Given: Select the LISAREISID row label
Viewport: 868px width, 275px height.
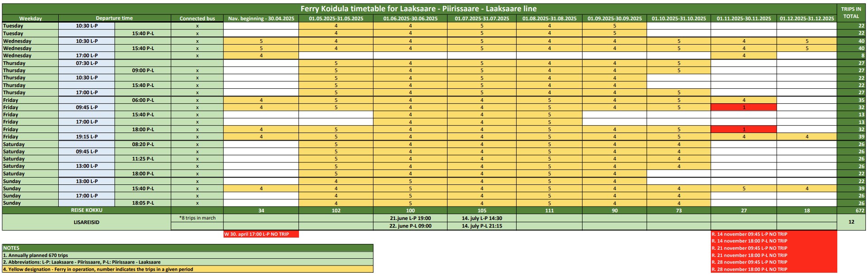Looking at the screenshot, I should tap(86, 222).
